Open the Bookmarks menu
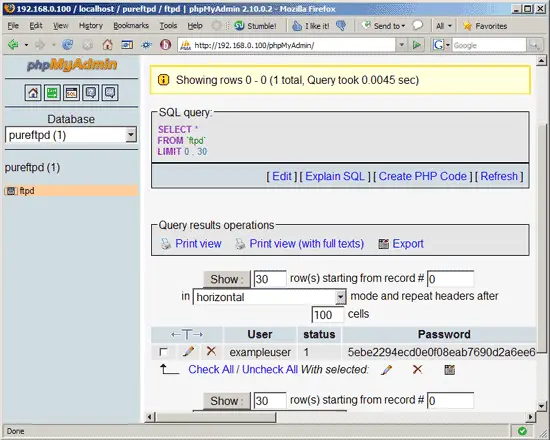The height and width of the screenshot is (440, 550). [131, 26]
